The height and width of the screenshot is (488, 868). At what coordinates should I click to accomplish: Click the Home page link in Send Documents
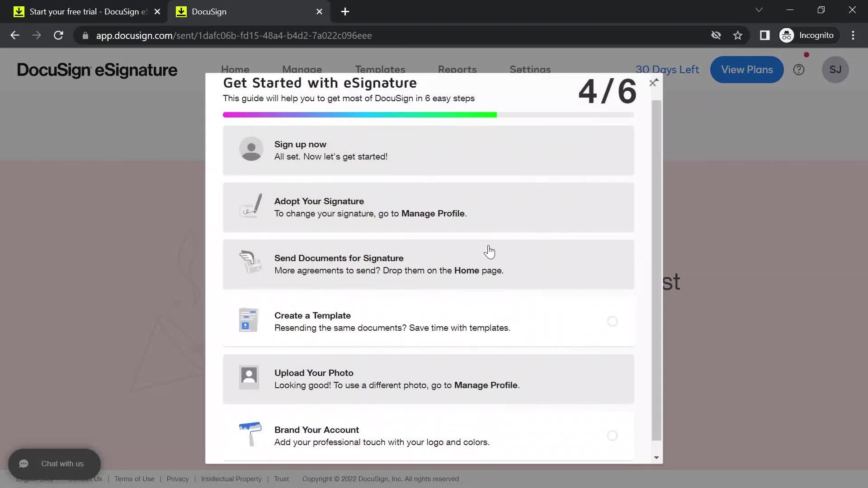point(466,271)
